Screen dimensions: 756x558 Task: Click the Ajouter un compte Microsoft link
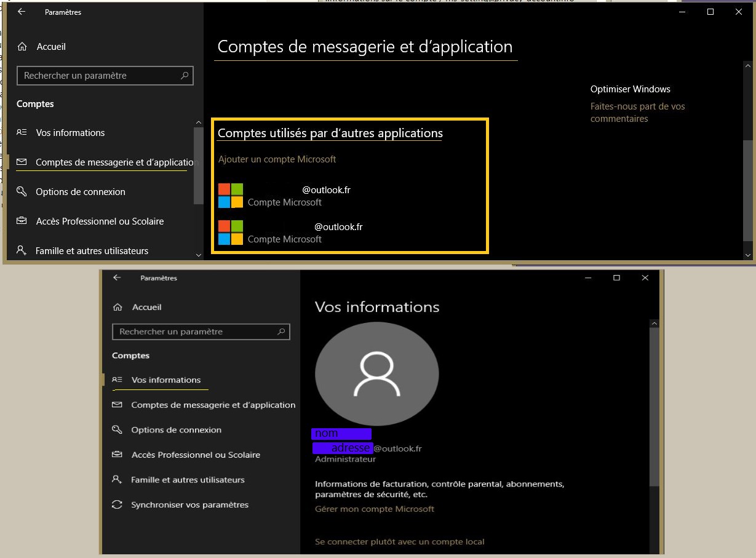tap(277, 159)
